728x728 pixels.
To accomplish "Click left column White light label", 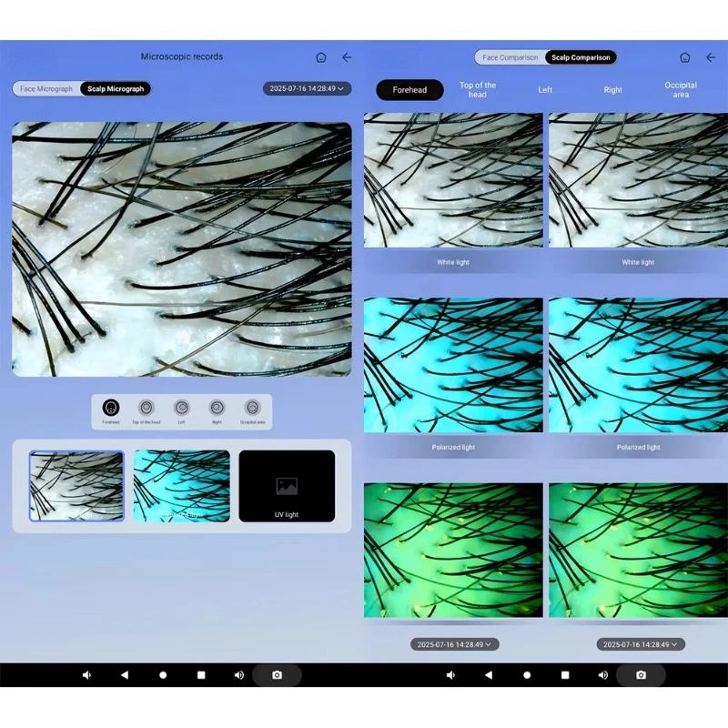I will [453, 262].
